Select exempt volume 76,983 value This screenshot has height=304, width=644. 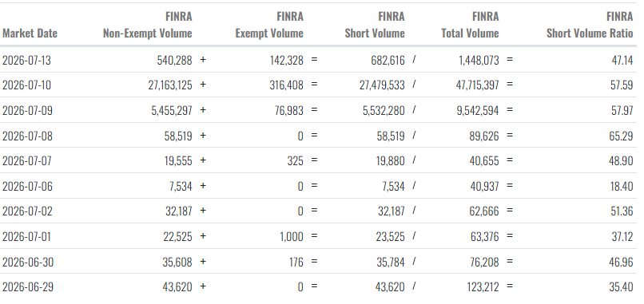(x=288, y=111)
